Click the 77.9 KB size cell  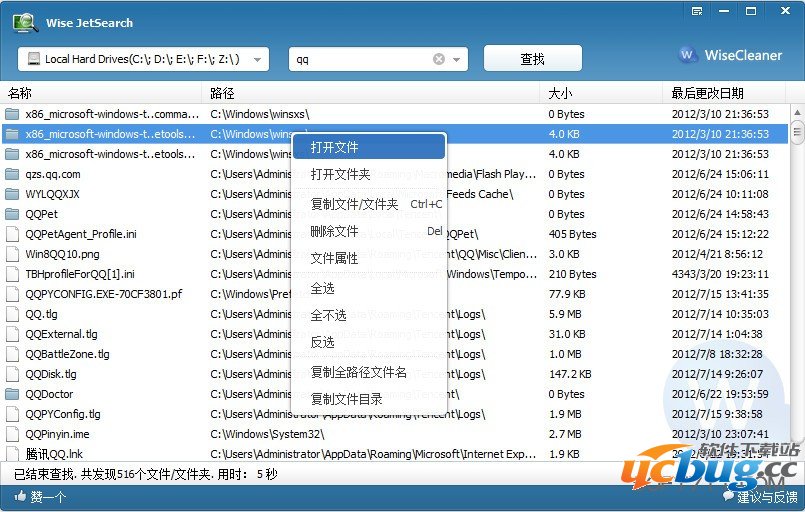[567, 294]
